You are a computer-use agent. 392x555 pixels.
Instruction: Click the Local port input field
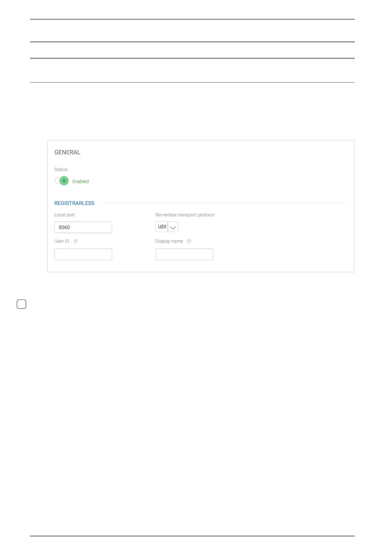pyautogui.click(x=83, y=227)
